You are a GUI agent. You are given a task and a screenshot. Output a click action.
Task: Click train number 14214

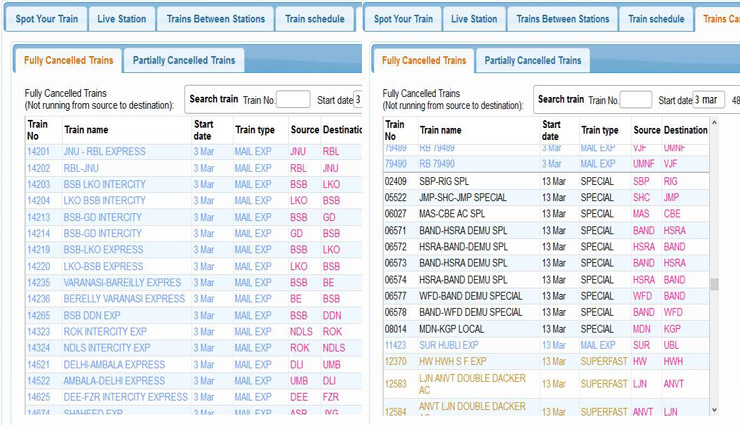pyautogui.click(x=38, y=233)
